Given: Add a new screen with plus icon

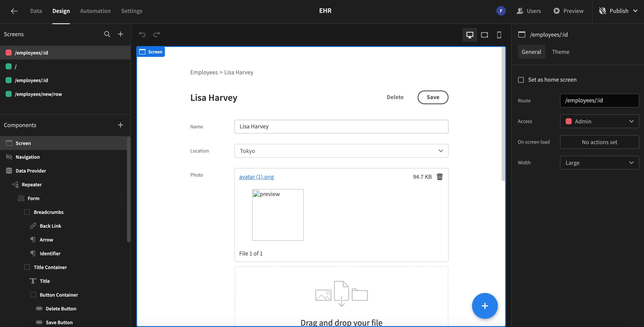Looking at the screenshot, I should pos(121,34).
